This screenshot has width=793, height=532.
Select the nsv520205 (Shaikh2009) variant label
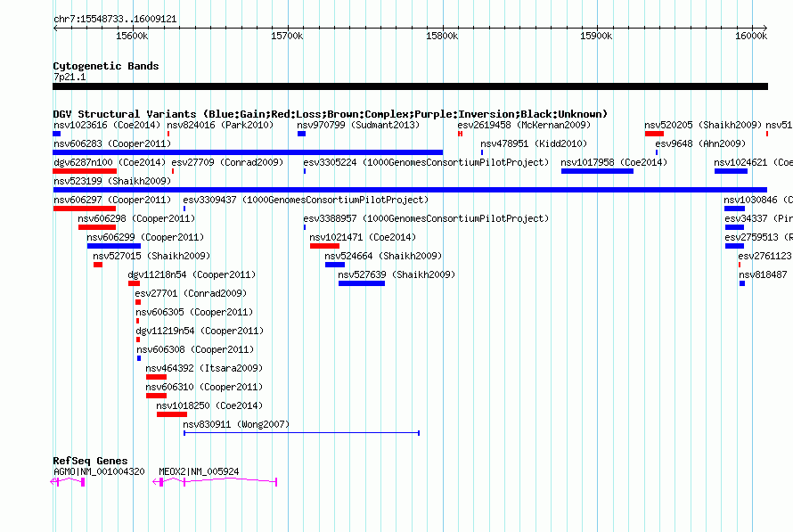pos(703,125)
